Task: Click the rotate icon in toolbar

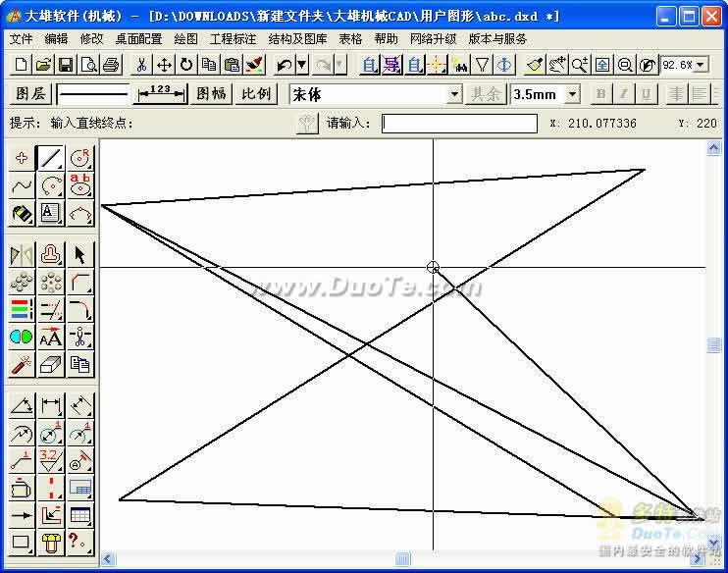Action: pyautogui.click(x=186, y=65)
